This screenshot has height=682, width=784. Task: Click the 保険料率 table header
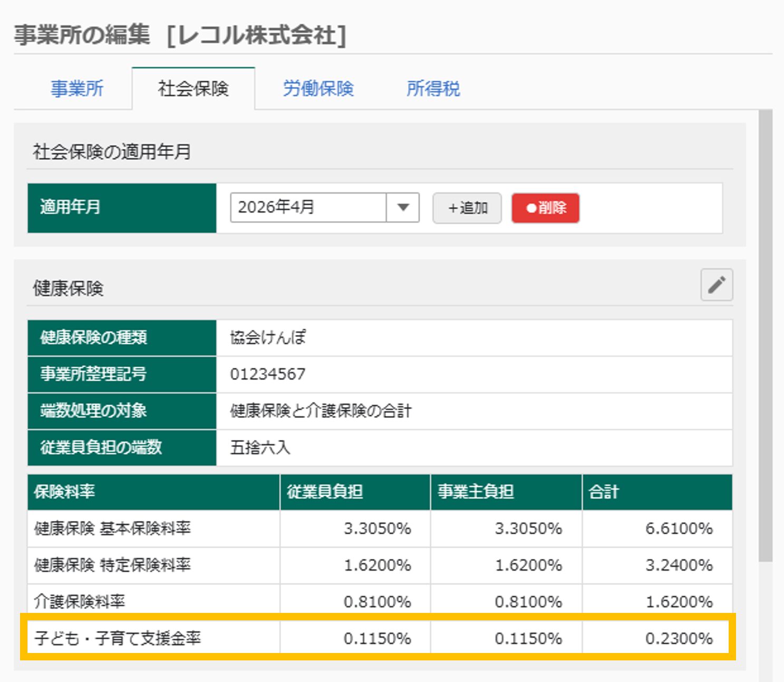click(x=153, y=492)
